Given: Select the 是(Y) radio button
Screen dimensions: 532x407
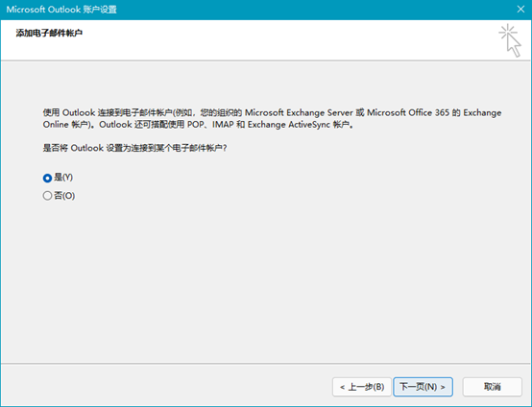Looking at the screenshot, I should pyautogui.click(x=47, y=178).
